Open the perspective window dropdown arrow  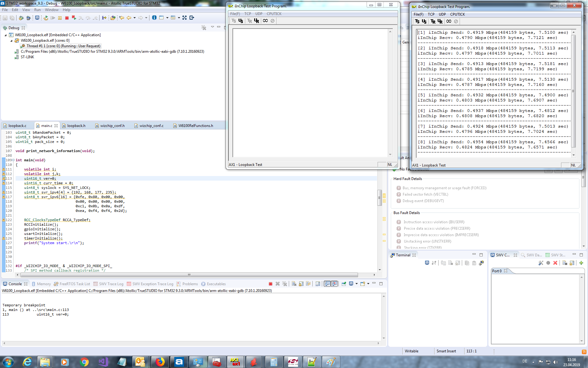pos(167,18)
